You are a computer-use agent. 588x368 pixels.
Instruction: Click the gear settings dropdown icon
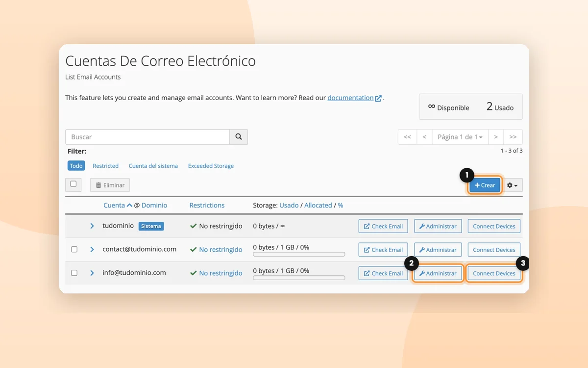tap(512, 185)
